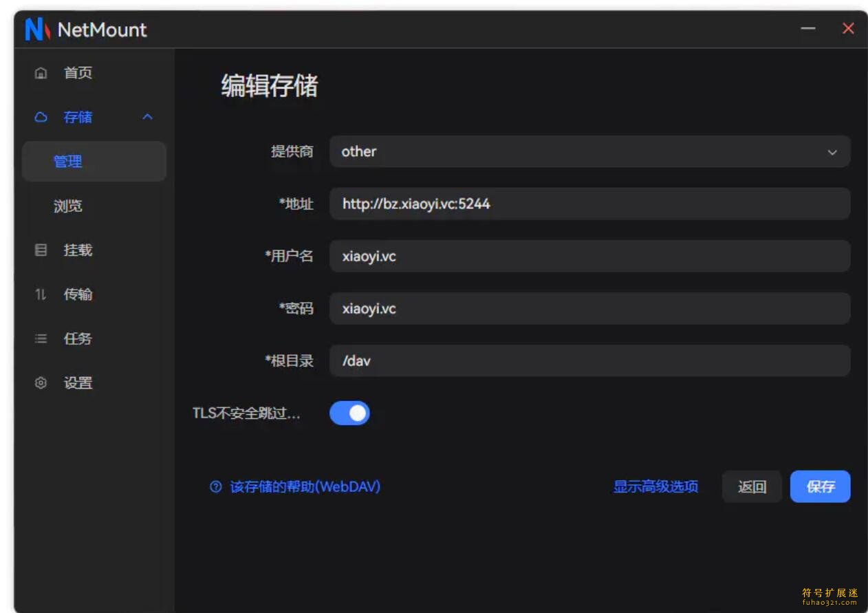
Task: Collapse the 存储 submenu chevron
Action: 147,118
